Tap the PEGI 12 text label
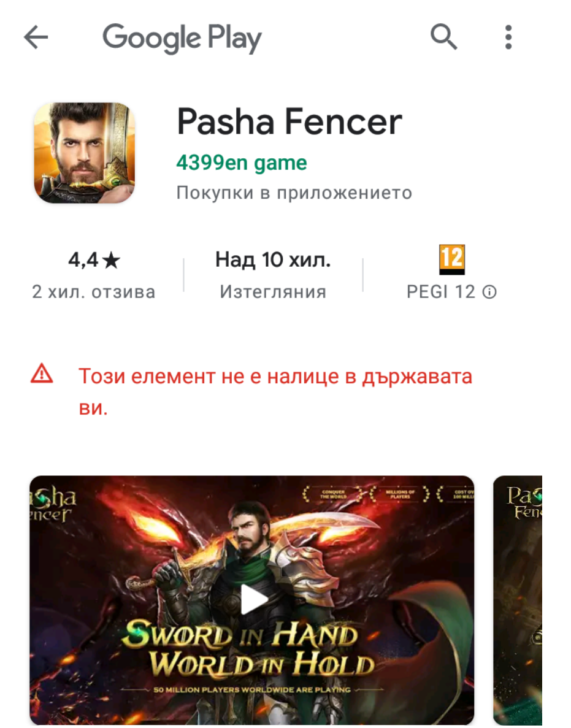Screen dimensions: 571x728 [441, 292]
